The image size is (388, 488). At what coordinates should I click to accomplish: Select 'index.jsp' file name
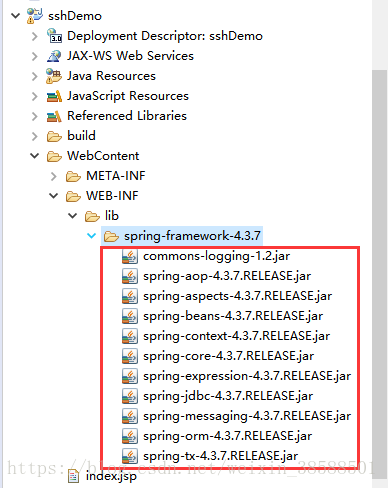tap(111, 476)
